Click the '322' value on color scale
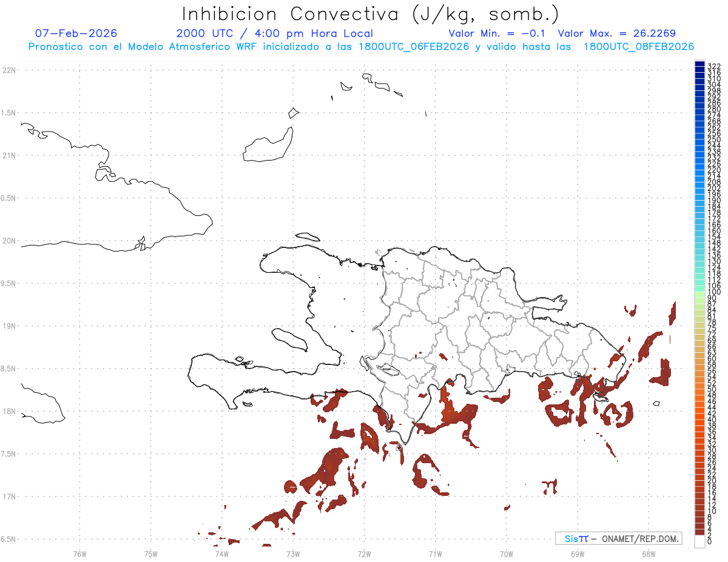Viewport: 728px width, 562px height. click(714, 67)
